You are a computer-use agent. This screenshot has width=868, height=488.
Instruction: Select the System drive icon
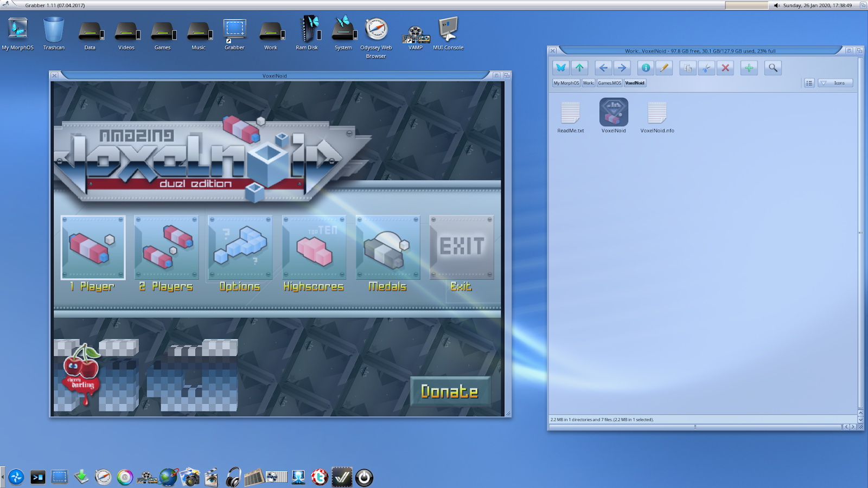(x=343, y=34)
